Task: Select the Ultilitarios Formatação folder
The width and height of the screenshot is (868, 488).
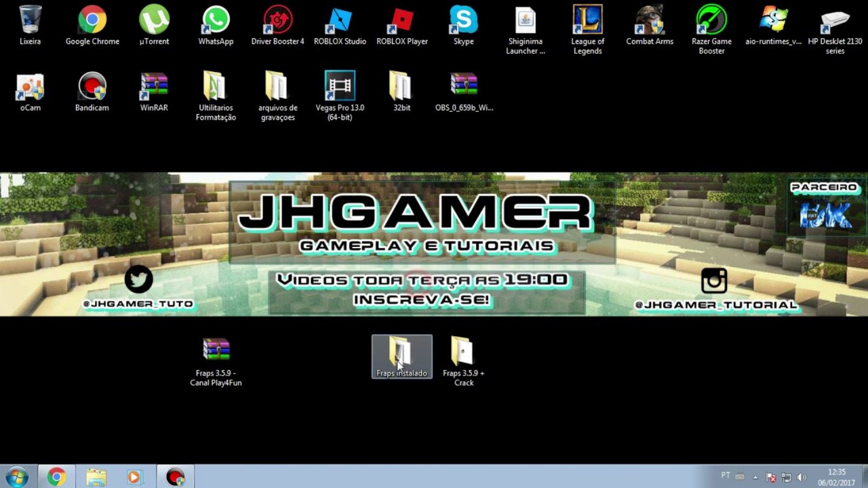Action: coord(216,97)
